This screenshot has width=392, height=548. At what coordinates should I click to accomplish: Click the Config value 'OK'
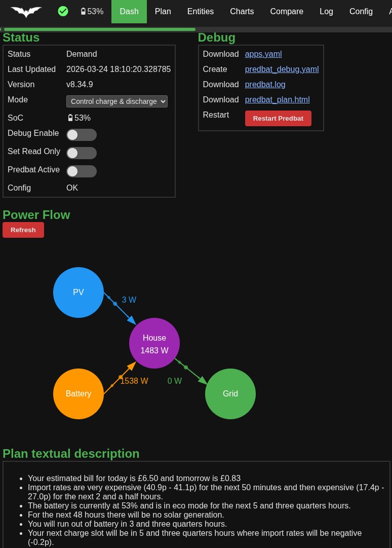(x=72, y=188)
